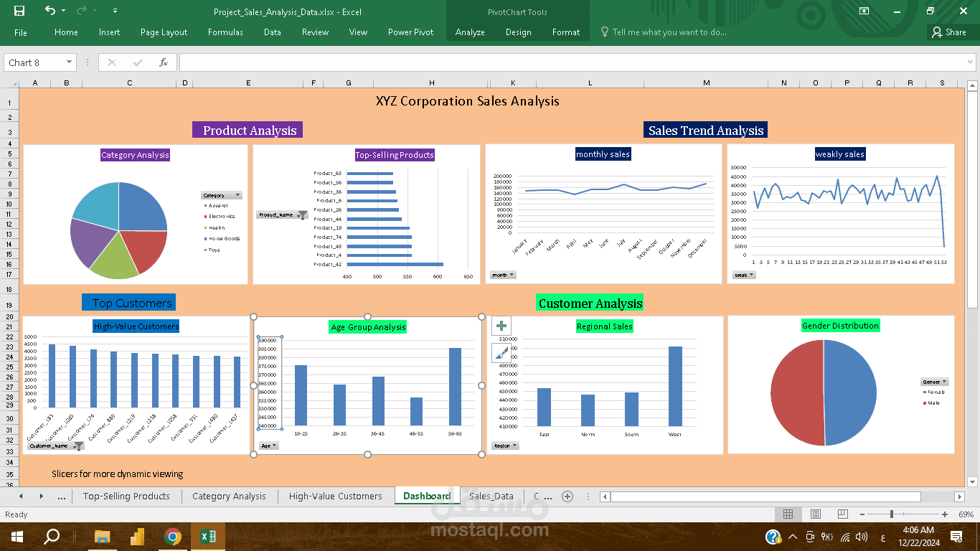Open the month field button dropdown
The image size is (980, 551).
click(x=503, y=275)
